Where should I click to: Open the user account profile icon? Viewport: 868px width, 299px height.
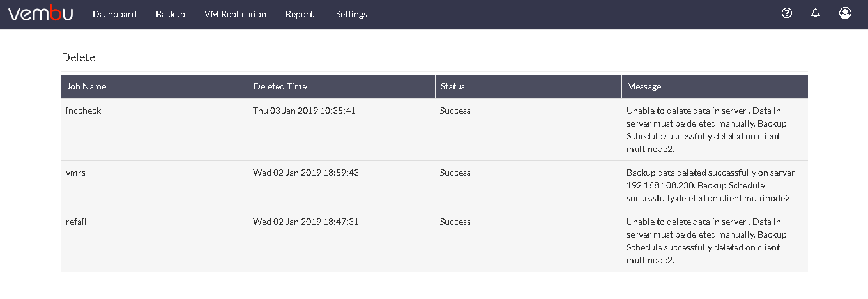pos(845,13)
